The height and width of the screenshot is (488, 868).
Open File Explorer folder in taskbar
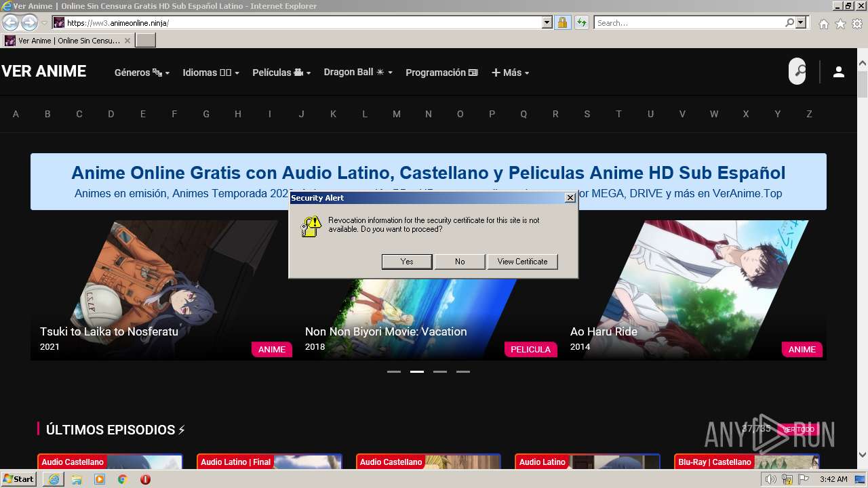[77, 479]
